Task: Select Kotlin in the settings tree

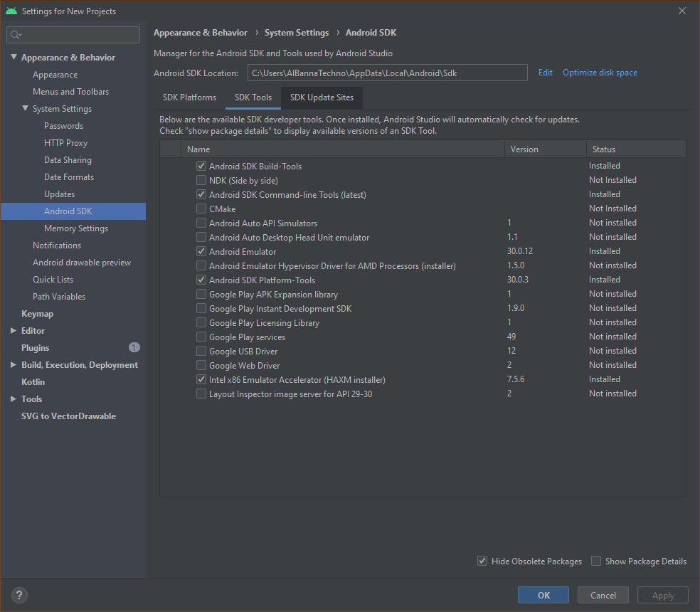Action: (33, 382)
